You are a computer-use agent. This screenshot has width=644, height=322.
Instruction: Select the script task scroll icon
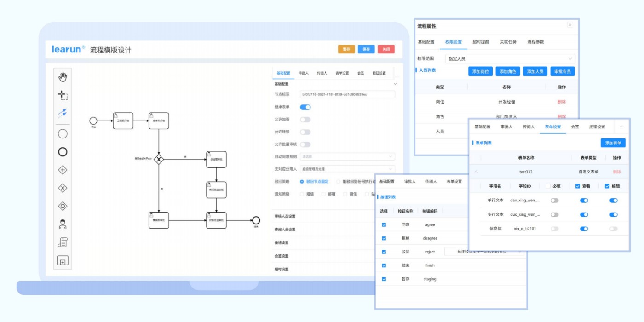point(63,242)
